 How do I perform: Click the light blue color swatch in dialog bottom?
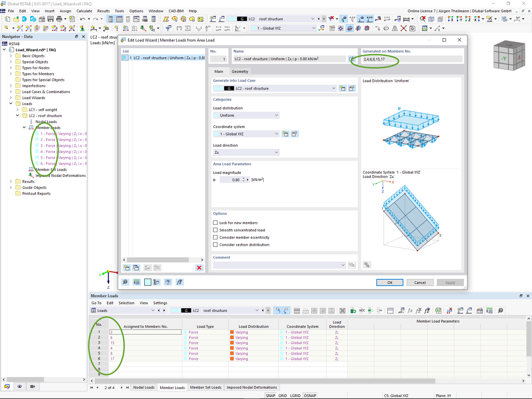(x=148, y=282)
